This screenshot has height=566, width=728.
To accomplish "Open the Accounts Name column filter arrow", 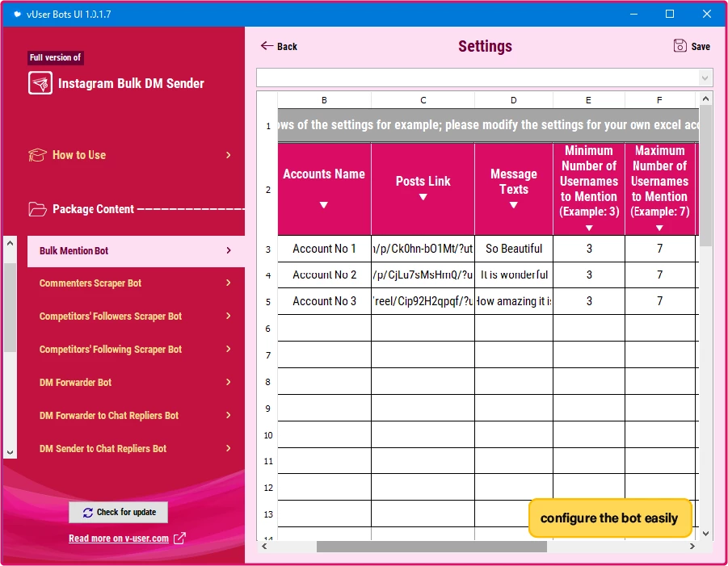I will tap(324, 204).
